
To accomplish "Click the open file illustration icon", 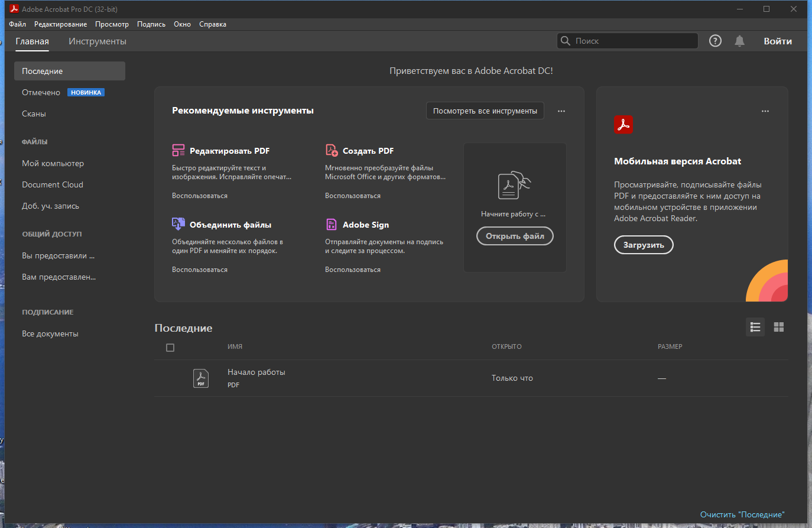I will pyautogui.click(x=514, y=185).
